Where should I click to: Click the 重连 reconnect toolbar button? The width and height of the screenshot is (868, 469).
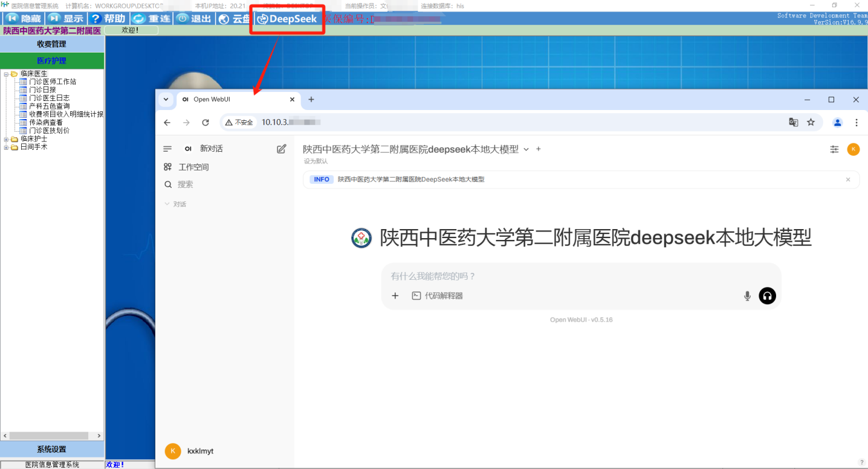(x=151, y=19)
